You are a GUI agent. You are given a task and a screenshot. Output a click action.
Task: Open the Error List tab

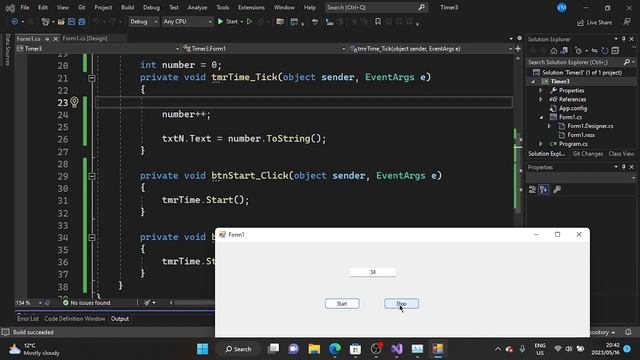coord(28,319)
